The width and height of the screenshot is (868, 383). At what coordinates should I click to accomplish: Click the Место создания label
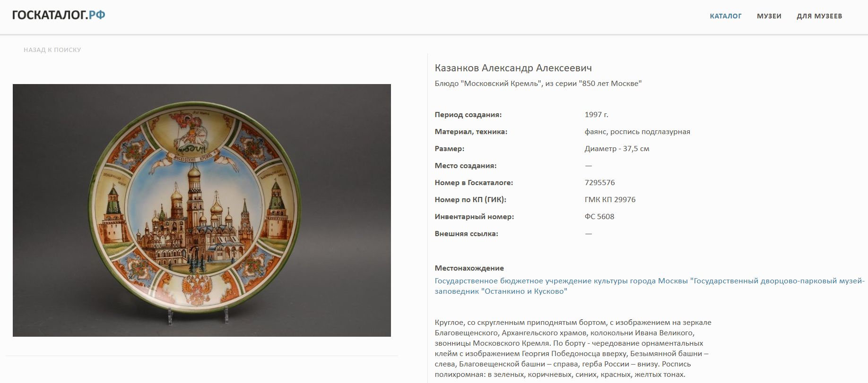pos(465,166)
